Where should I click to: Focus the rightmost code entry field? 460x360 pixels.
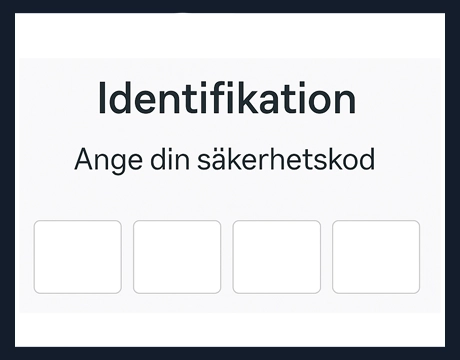point(376,257)
